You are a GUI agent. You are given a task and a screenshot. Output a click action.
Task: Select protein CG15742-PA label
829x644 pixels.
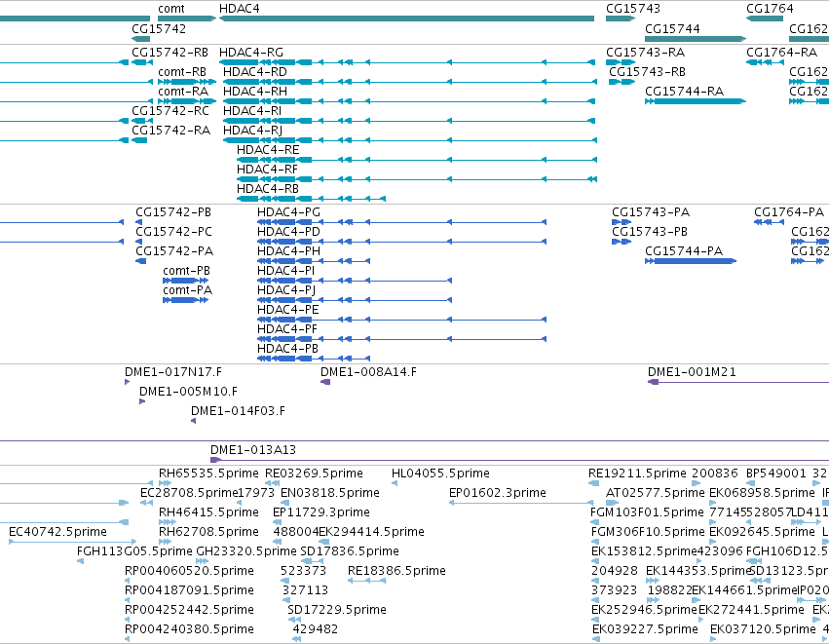tap(174, 251)
